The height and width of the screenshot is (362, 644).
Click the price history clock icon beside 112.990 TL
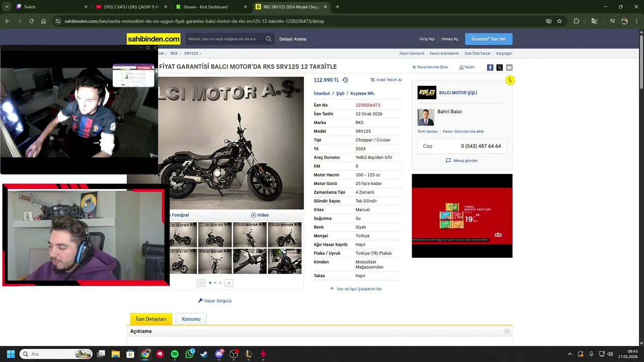point(345,80)
